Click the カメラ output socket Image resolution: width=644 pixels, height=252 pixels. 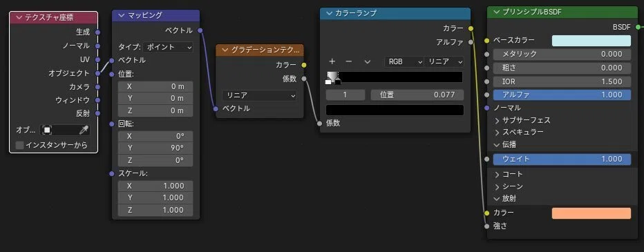97,87
